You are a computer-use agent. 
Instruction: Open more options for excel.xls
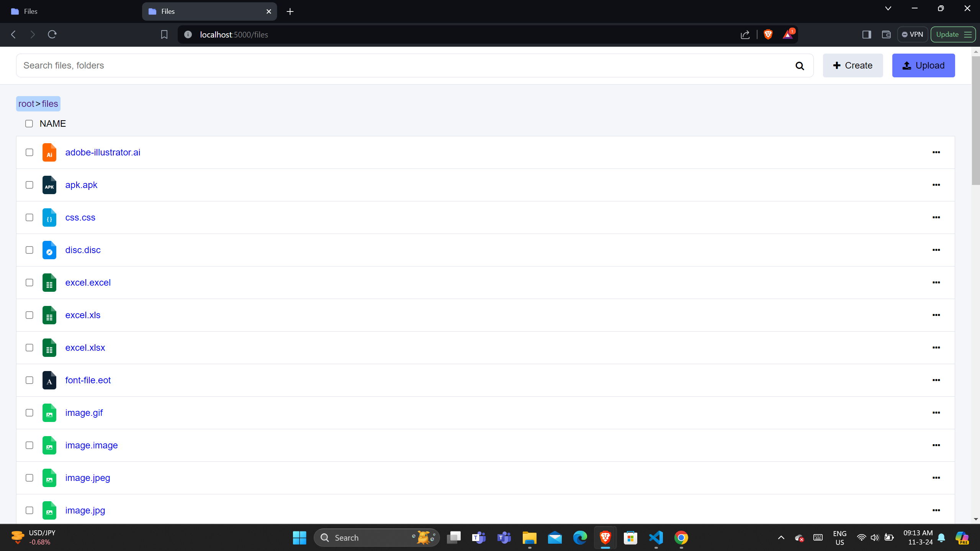(936, 315)
